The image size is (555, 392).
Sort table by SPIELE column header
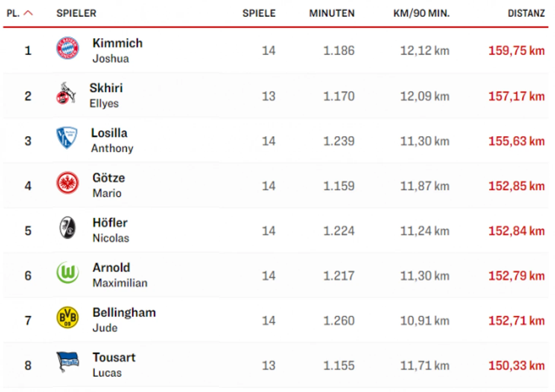259,13
